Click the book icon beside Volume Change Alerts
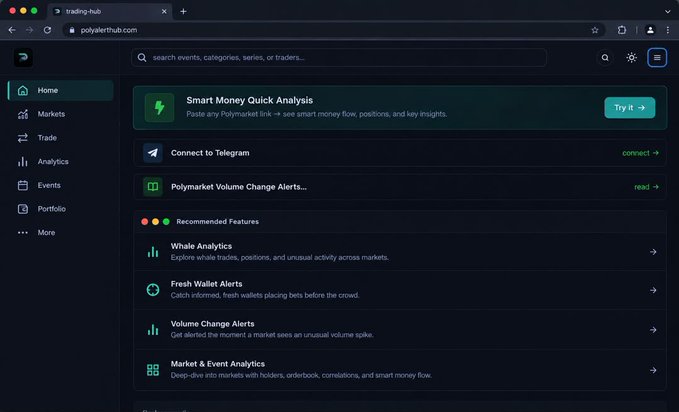 153,187
